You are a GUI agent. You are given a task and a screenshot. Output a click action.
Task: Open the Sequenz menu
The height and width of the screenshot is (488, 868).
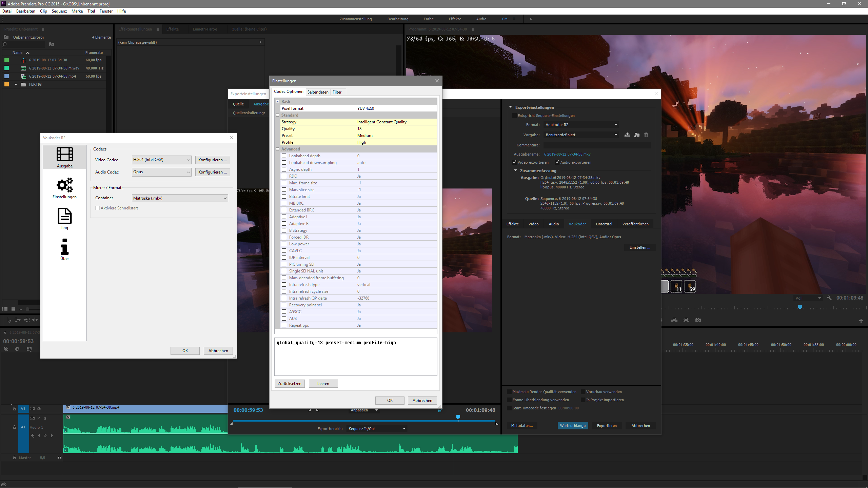pyautogui.click(x=59, y=11)
